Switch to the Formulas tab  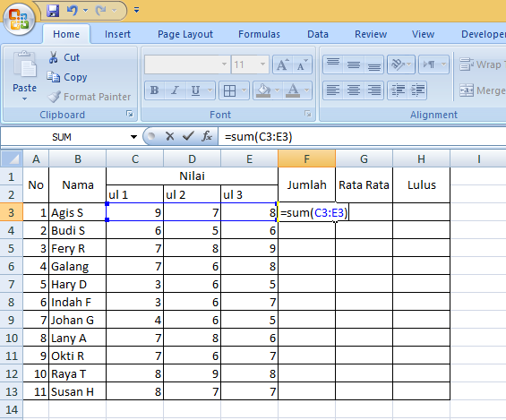click(259, 34)
